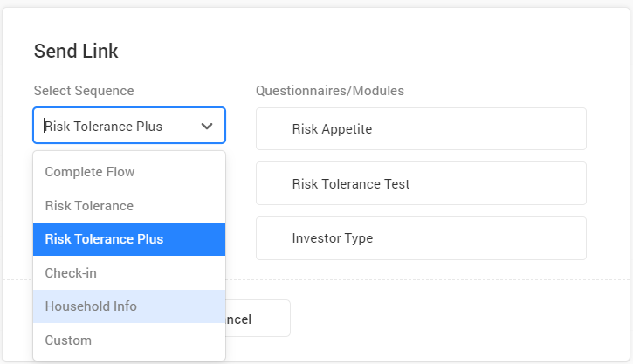Click the Select Sequence field label
Image resolution: width=633 pixels, height=364 pixels.
pos(84,91)
